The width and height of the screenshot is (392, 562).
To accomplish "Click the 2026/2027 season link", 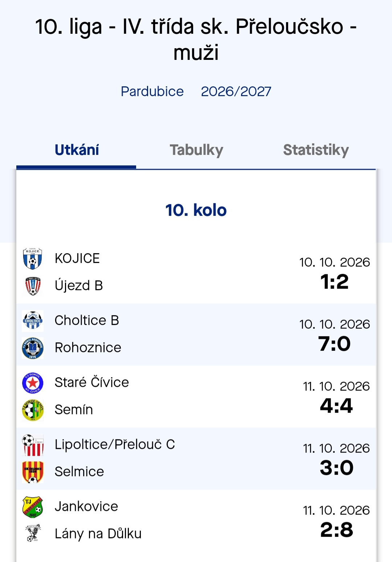I will tap(236, 91).
